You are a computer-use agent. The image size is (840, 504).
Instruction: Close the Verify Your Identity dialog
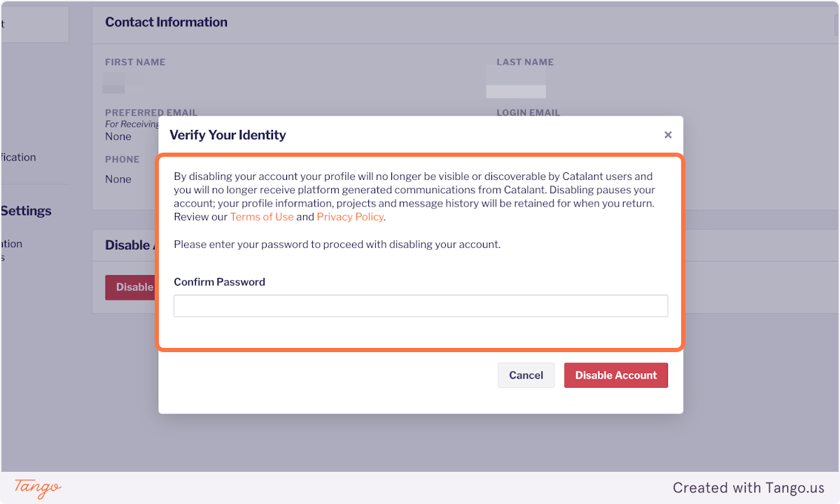[668, 134]
